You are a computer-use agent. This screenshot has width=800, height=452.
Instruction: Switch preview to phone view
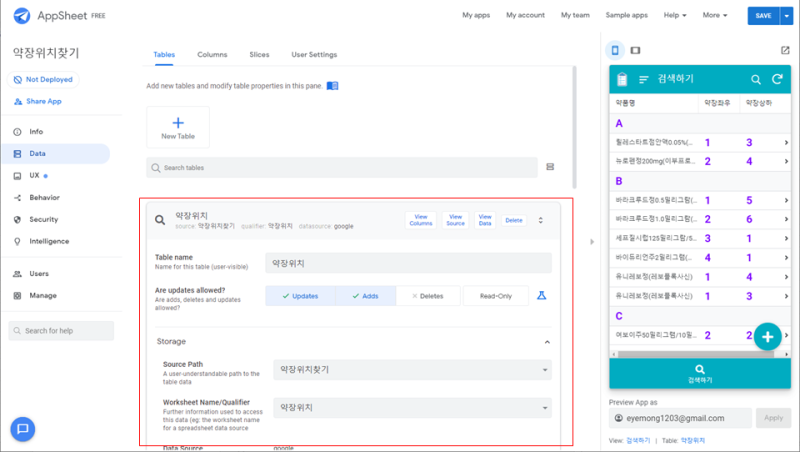[x=615, y=50]
